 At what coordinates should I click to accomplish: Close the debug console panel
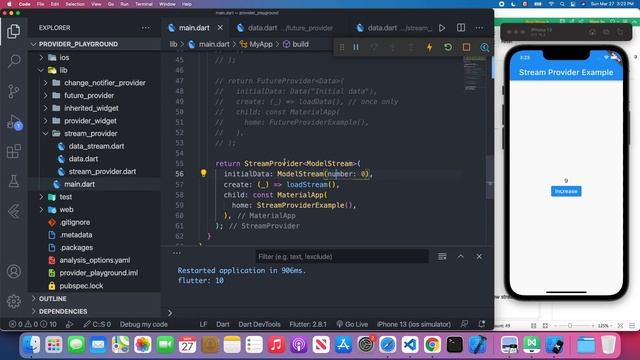tap(479, 256)
